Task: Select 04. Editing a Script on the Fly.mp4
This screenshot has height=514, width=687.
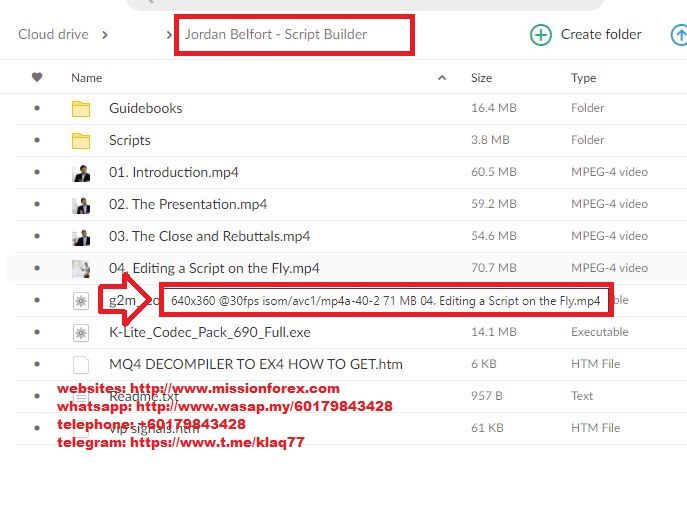Action: point(214,268)
